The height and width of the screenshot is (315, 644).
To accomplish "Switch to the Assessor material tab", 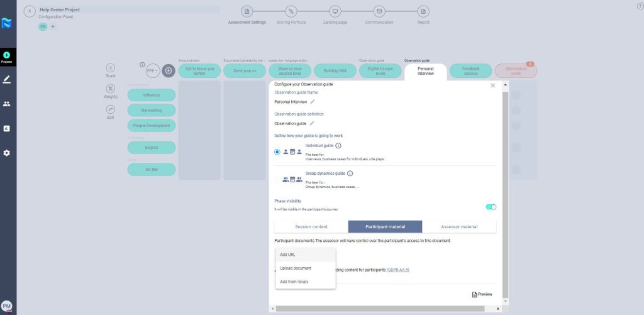I will click(x=459, y=226).
